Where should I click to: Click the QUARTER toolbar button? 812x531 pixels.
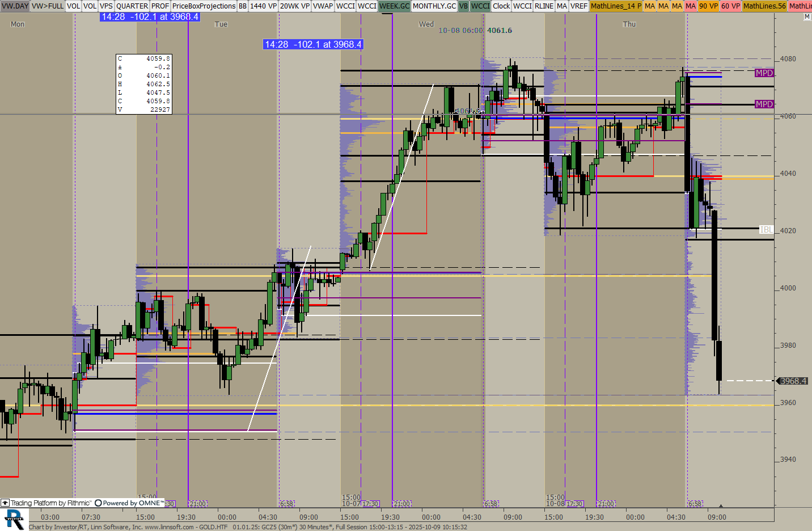[x=132, y=6]
